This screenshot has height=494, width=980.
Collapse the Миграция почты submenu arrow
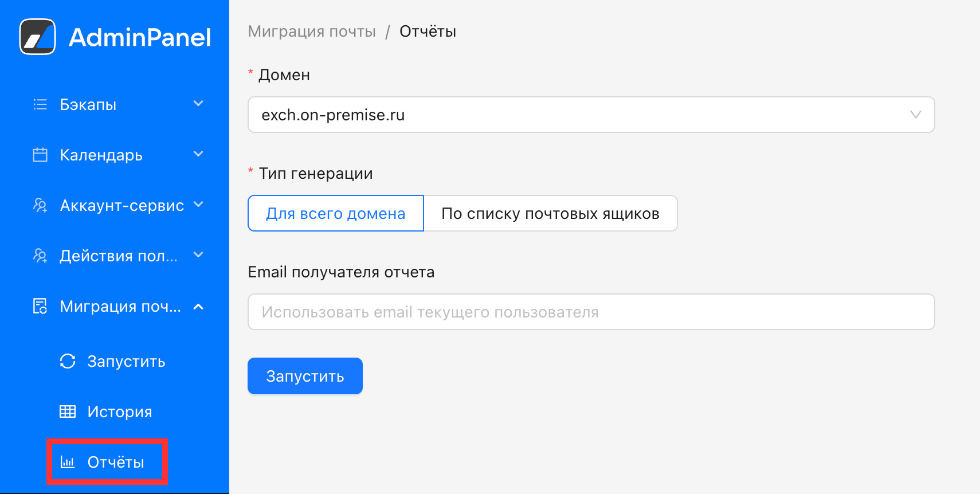(x=198, y=307)
